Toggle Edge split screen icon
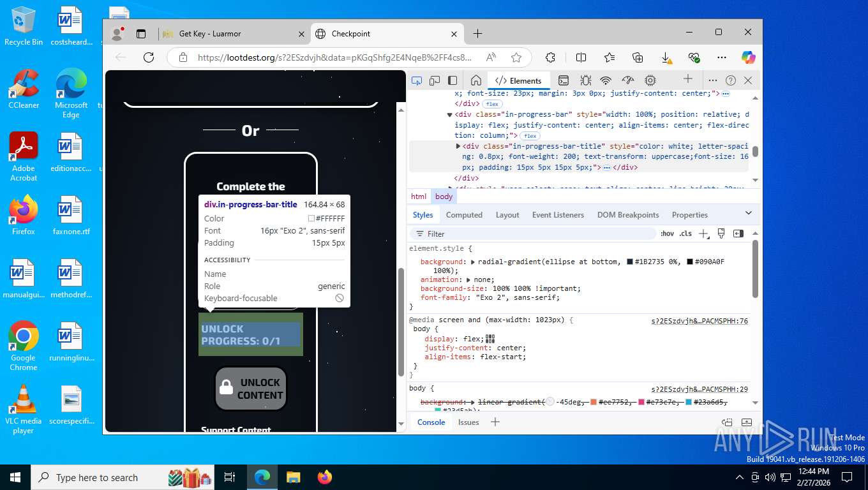The width and height of the screenshot is (868, 490). click(x=581, y=57)
